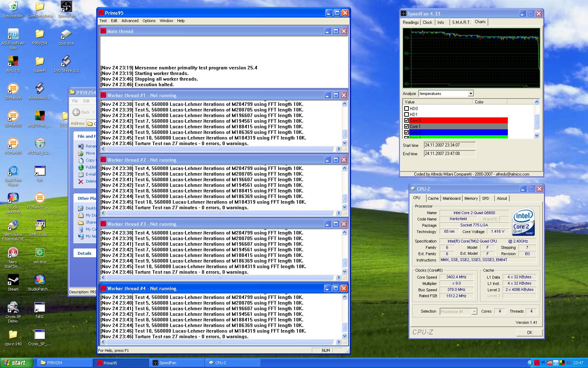Click the SpeedFan End time field
The image size is (588, 368).
click(x=449, y=154)
